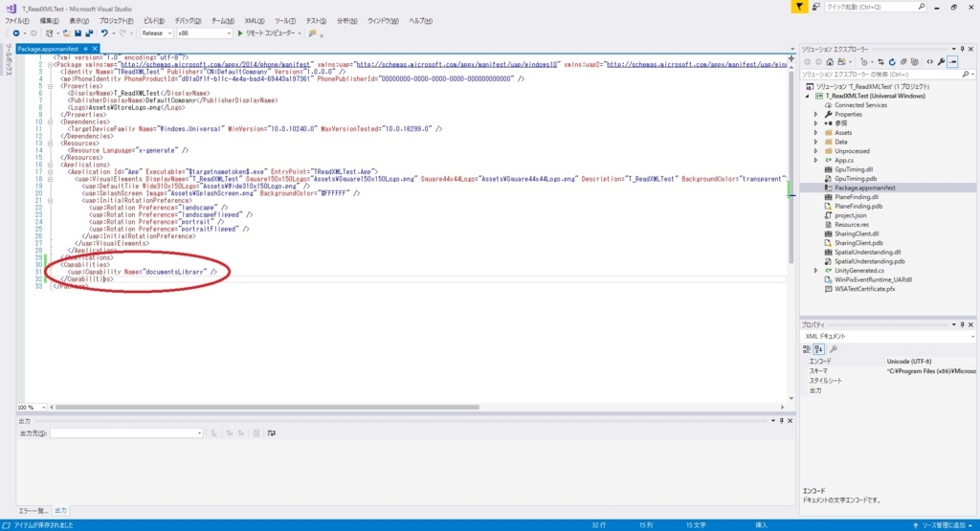Switch to the Output tab at bottom

[x=60, y=510]
